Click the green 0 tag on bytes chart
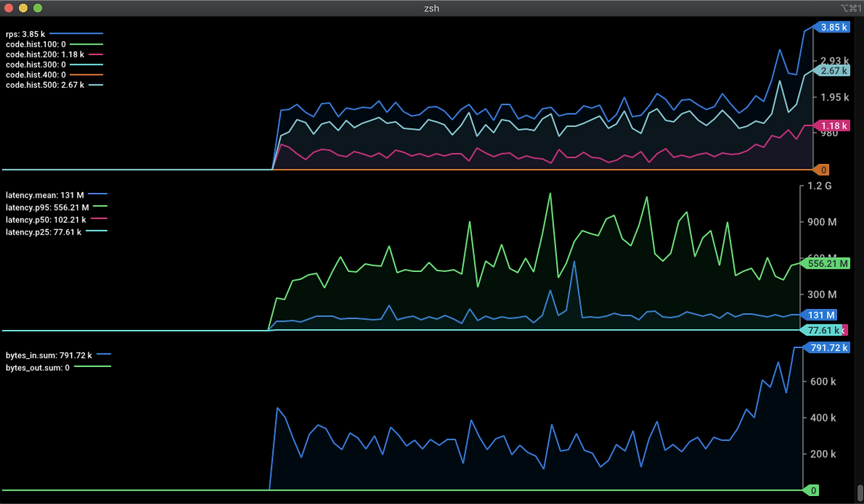 pyautogui.click(x=811, y=491)
